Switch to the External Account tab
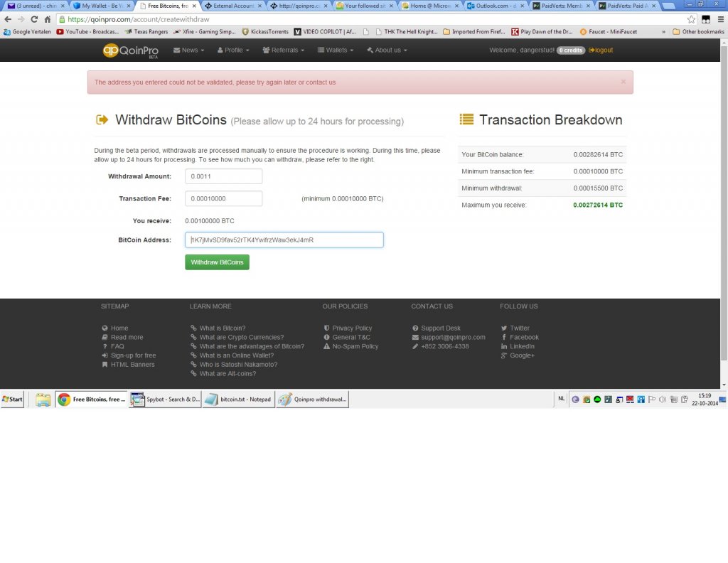 233,6
